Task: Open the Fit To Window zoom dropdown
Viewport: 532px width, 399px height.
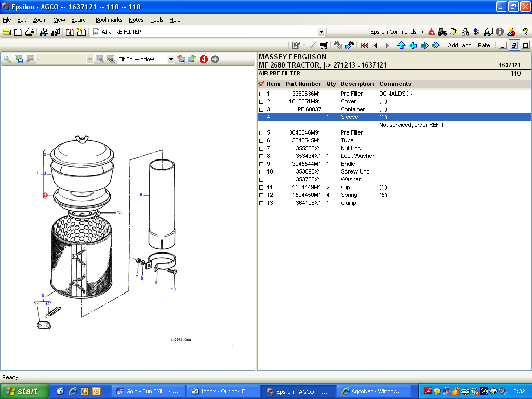Action: (x=171, y=59)
